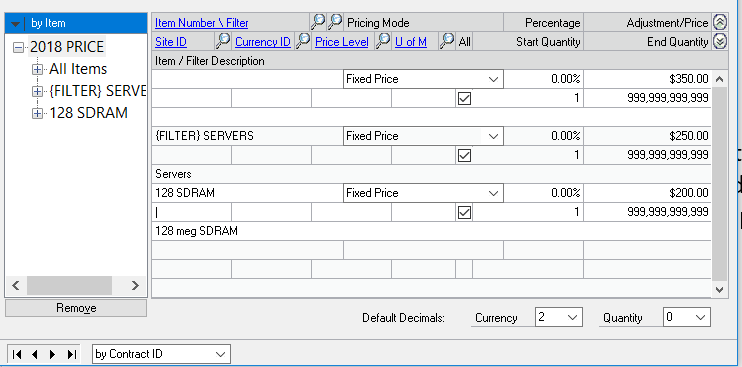Open the Quantity decimals dropdown
This screenshot has width=742, height=367.
pyautogui.click(x=700, y=317)
